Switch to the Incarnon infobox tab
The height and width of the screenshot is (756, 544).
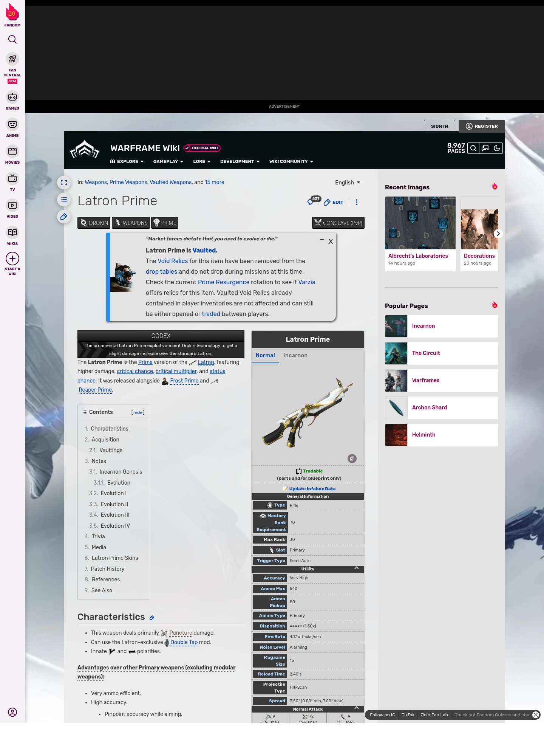pos(295,355)
